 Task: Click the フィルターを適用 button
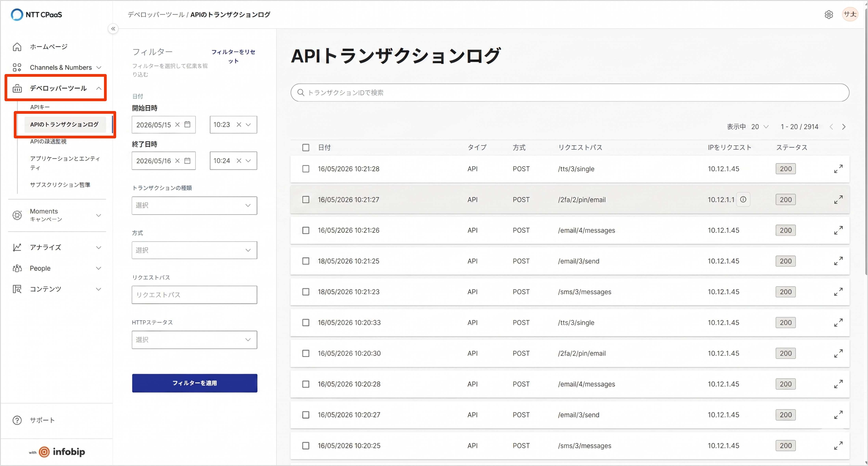[194, 383]
